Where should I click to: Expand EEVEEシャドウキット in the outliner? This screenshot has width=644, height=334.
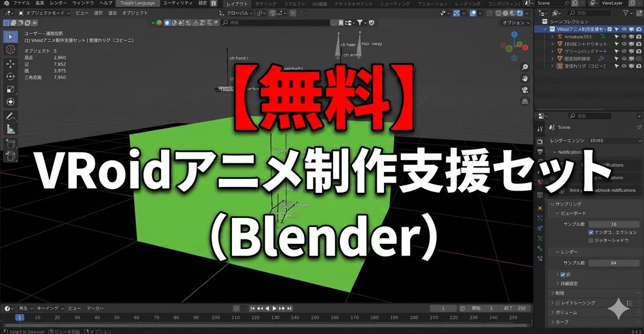tap(552, 43)
